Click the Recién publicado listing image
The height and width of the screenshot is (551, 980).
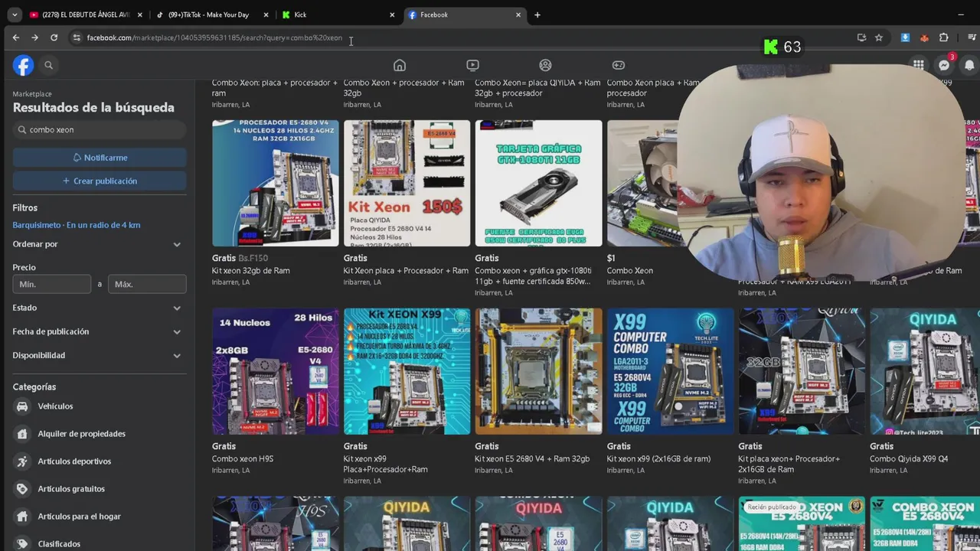[802, 523]
